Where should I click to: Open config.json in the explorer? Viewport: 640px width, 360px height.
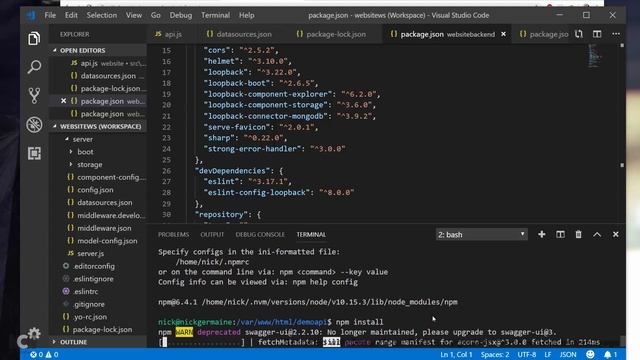point(98,190)
